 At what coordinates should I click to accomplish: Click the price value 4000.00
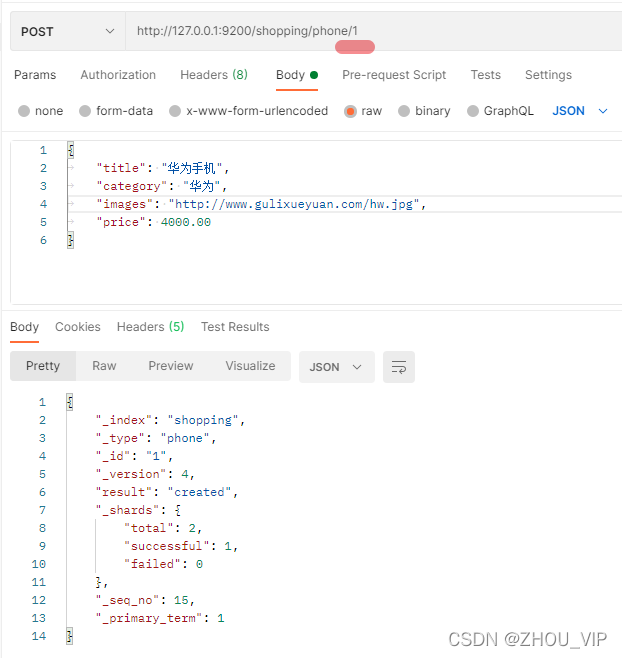tap(186, 222)
